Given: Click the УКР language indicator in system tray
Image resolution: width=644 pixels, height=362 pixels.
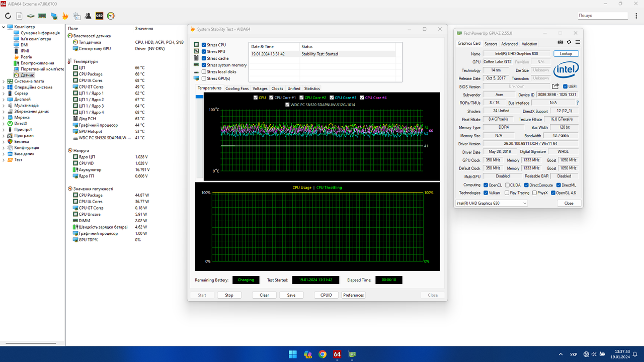Looking at the screenshot, I should click(x=574, y=354).
